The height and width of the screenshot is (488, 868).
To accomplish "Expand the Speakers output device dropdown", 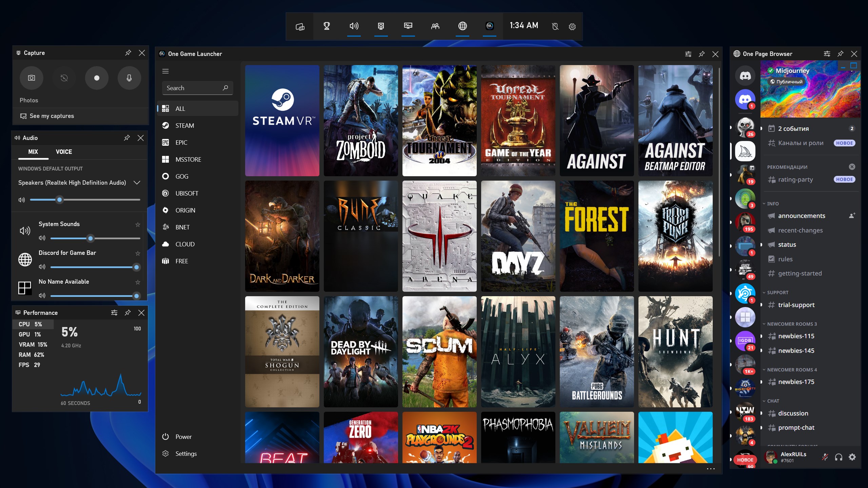I will pyautogui.click(x=137, y=183).
